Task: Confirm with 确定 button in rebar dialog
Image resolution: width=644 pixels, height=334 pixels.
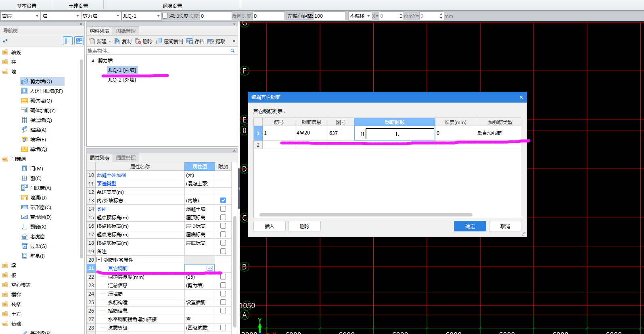Action: pos(470,226)
